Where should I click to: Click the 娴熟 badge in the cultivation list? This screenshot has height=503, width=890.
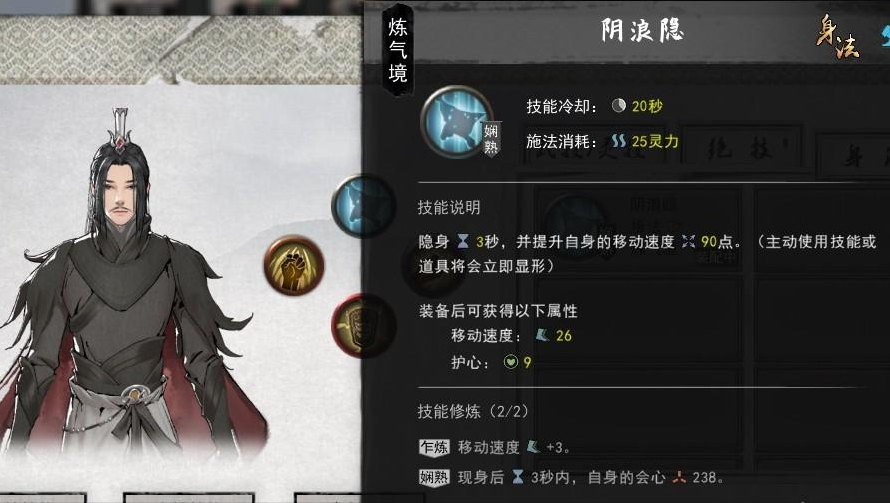(x=434, y=477)
